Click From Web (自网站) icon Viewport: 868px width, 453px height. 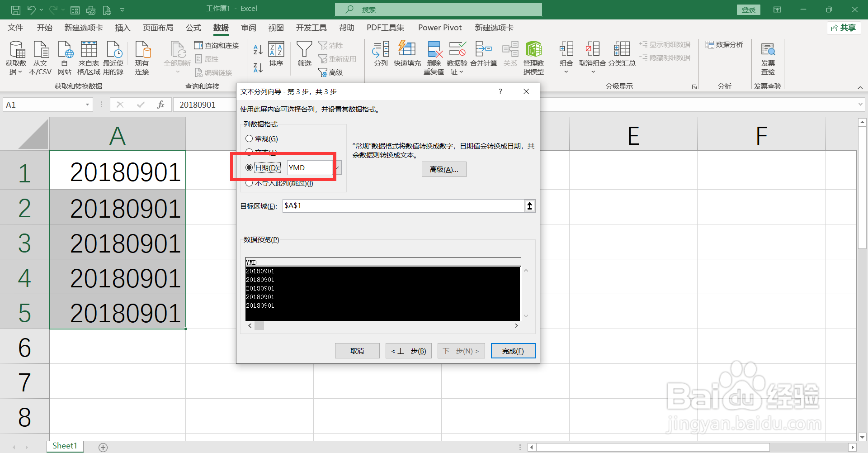coord(65,49)
